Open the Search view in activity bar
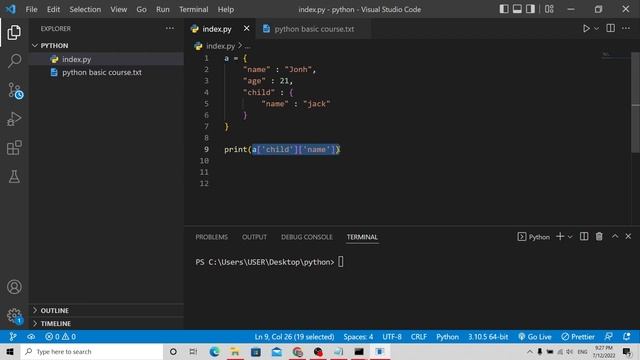The image size is (640, 360). 14,61
